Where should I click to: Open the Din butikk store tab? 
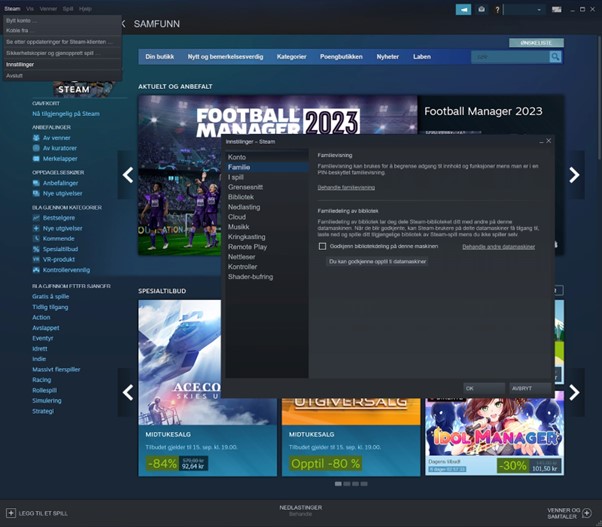point(159,57)
